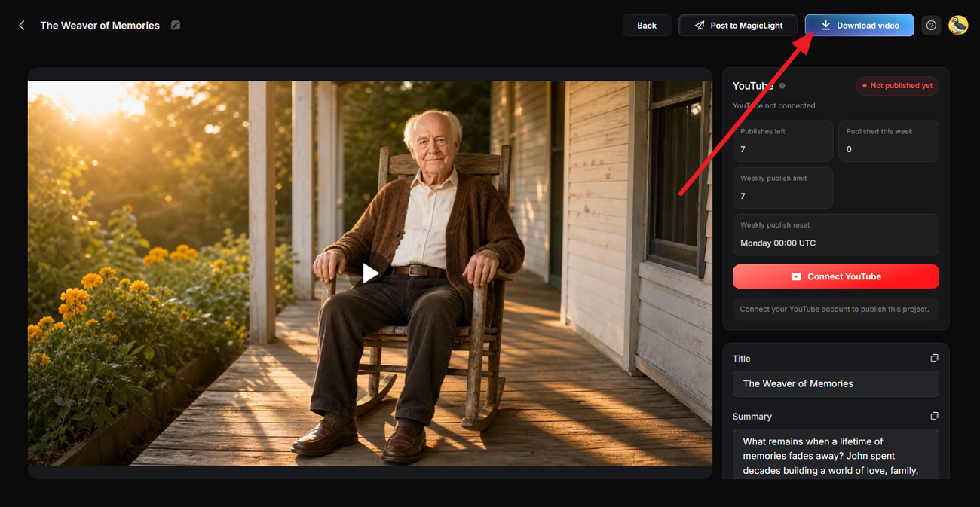The width and height of the screenshot is (980, 507).
Task: Click the "Monday 00:00 UTC" reset time
Action: (778, 243)
